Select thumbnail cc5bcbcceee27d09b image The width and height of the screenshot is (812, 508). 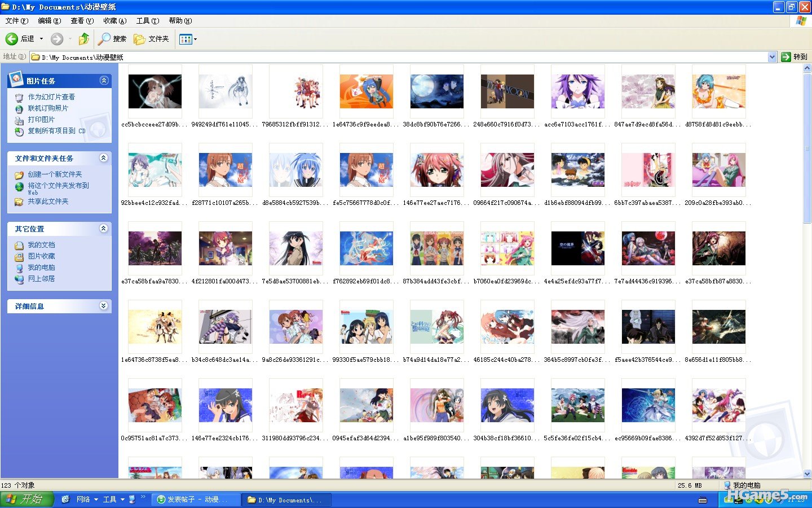click(x=155, y=91)
